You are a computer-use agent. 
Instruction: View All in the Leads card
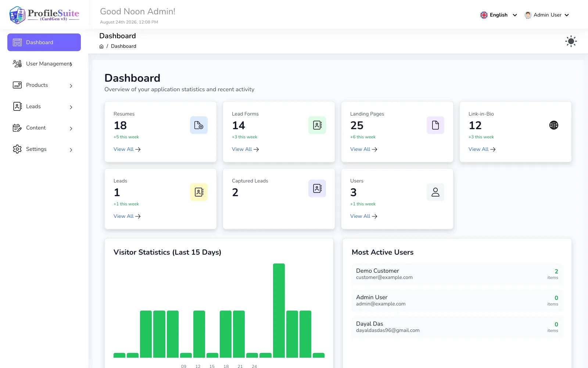click(x=127, y=216)
